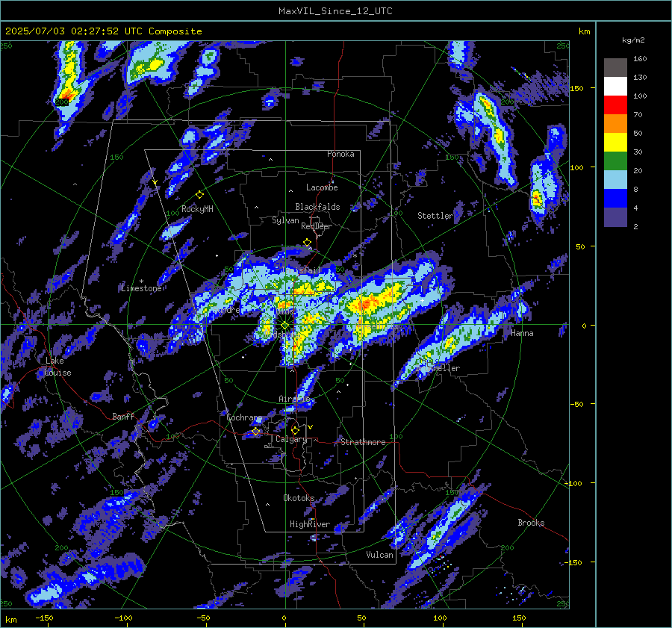
Task: Click the gray 160 legend color swatch
Action: tap(615, 67)
